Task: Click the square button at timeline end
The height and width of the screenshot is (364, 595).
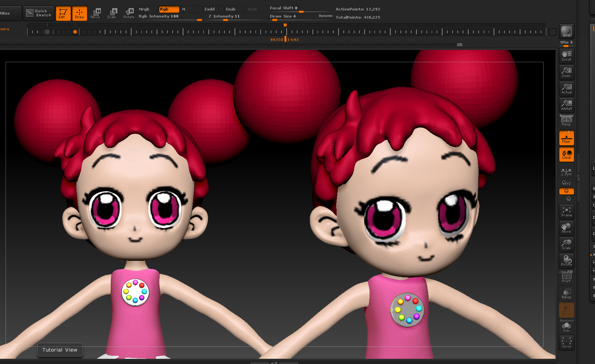Action: 552,32
